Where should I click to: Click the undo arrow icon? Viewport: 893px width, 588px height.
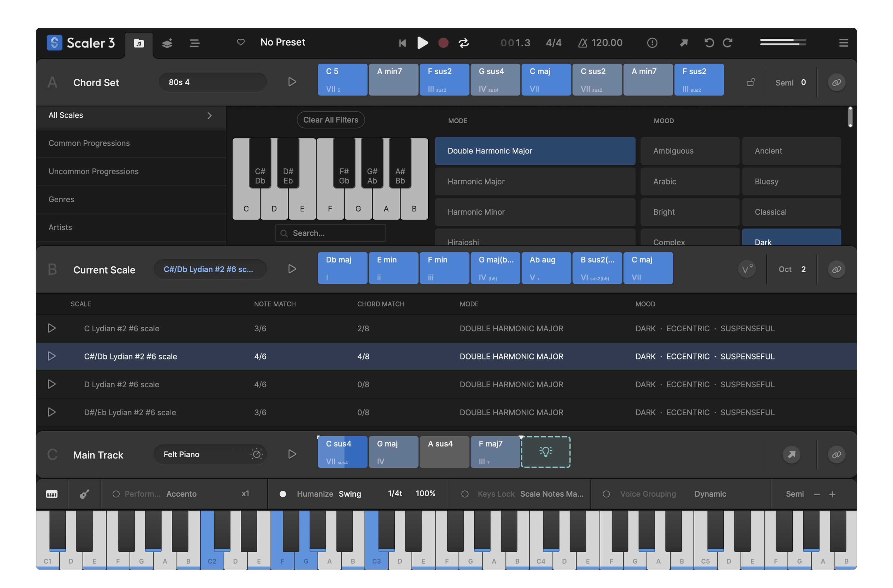coord(709,43)
